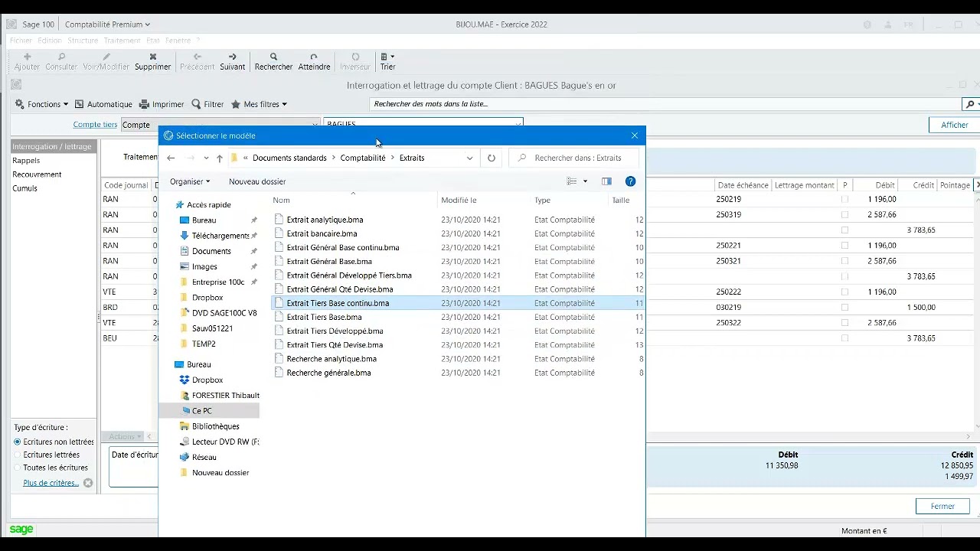Select Extrait Tiers Développé.bma file
Screen dimensions: 980x551
coord(335,331)
